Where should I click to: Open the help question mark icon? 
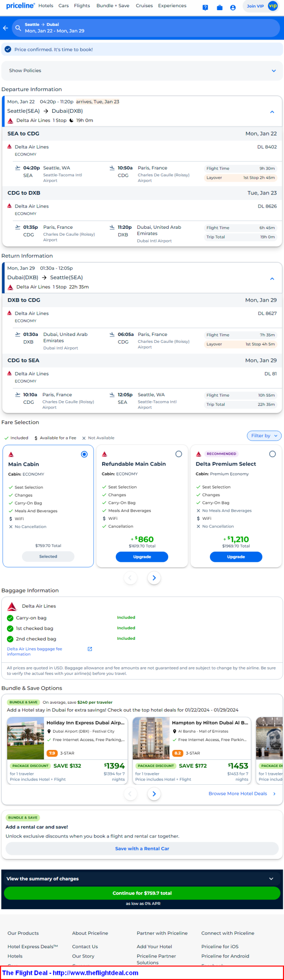click(x=205, y=8)
